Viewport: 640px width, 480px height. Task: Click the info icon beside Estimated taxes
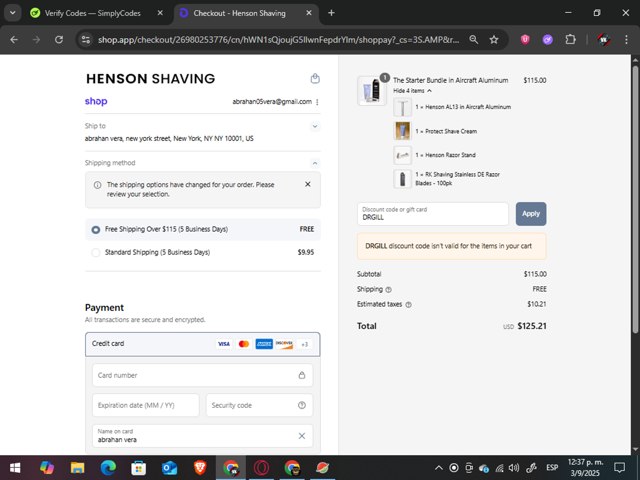click(408, 304)
